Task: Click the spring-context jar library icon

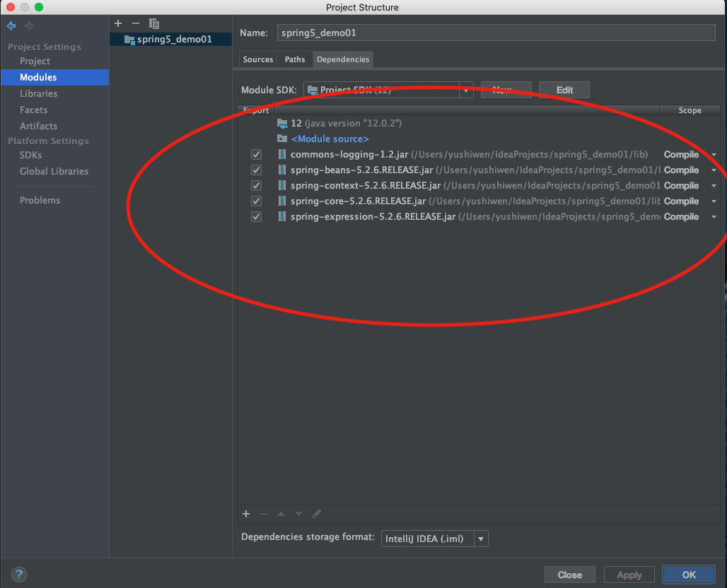Action: pyautogui.click(x=282, y=185)
